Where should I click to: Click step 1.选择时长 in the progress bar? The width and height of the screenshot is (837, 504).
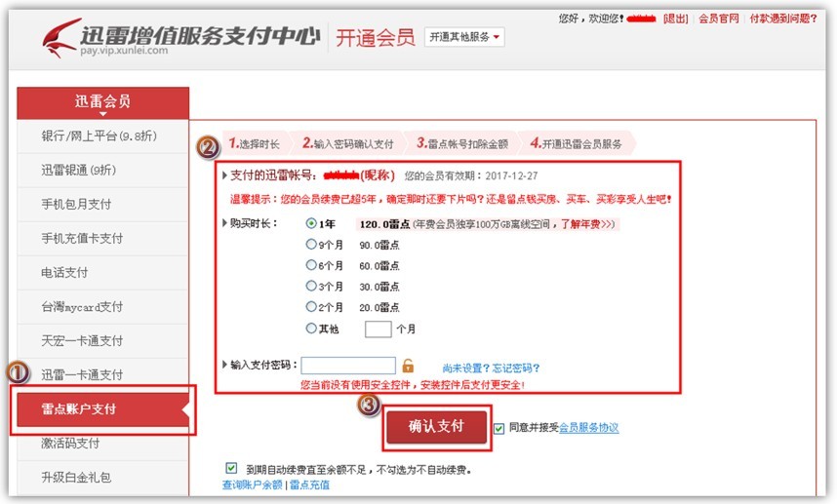pos(255,143)
